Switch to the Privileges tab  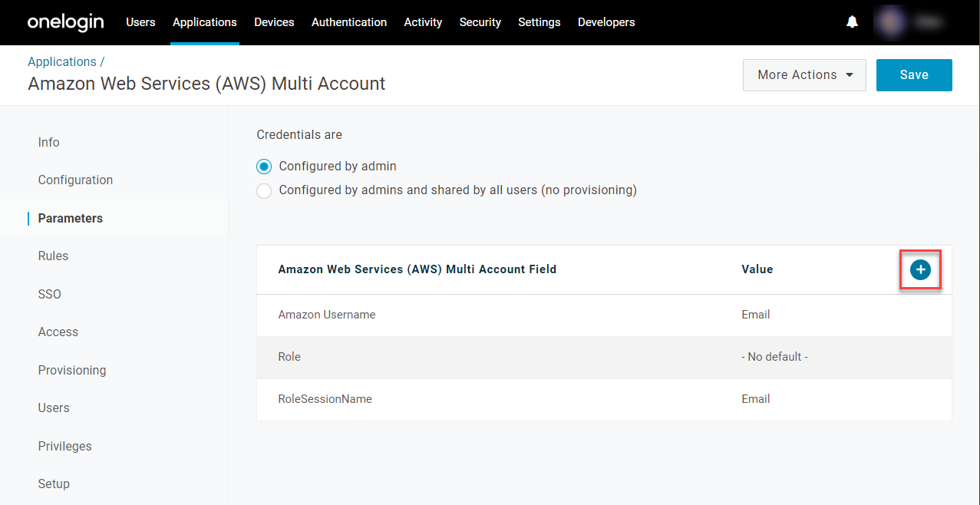click(x=64, y=446)
